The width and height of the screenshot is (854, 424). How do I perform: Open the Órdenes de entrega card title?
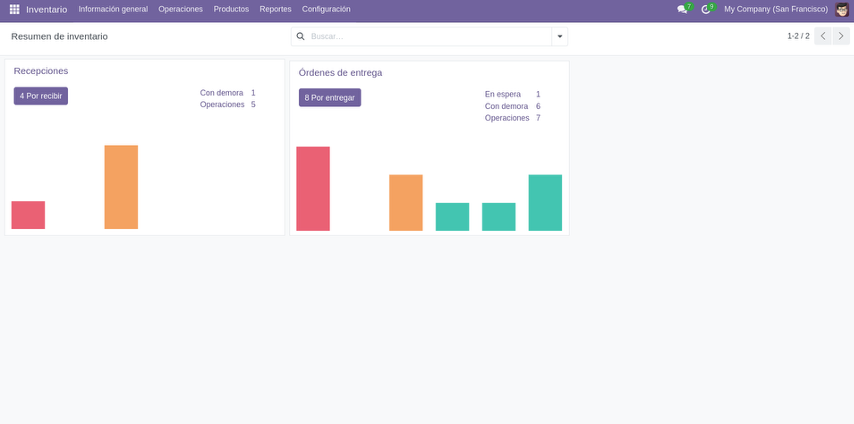(x=340, y=72)
